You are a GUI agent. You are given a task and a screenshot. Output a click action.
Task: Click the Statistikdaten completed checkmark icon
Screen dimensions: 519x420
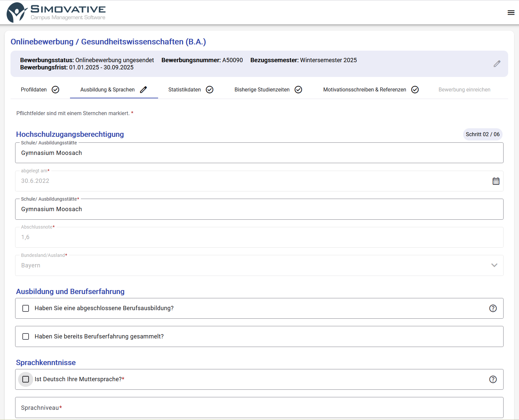point(210,90)
